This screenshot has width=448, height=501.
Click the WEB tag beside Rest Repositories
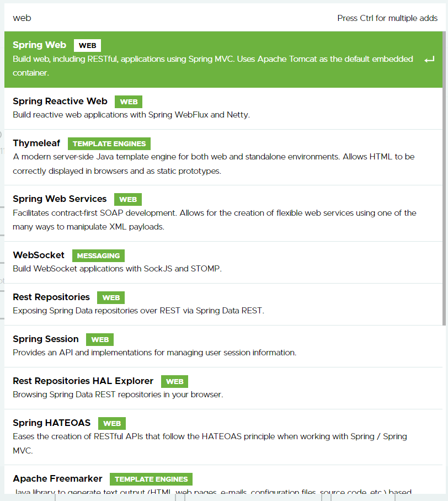pos(111,297)
